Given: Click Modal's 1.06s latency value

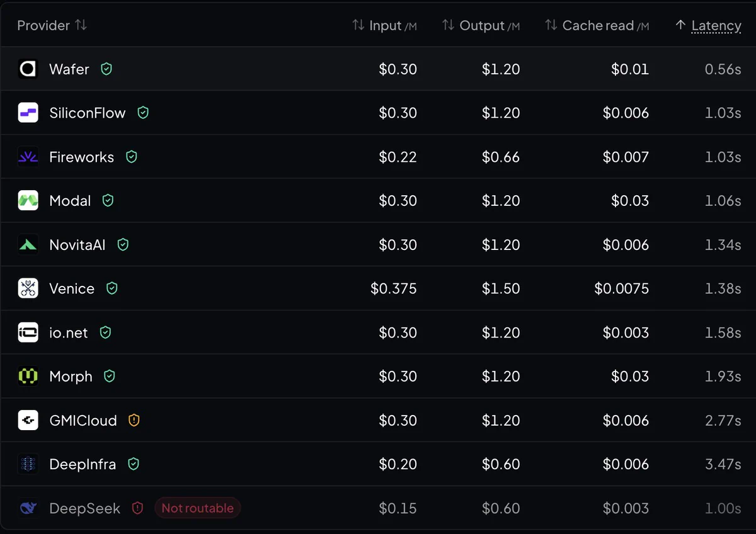Looking at the screenshot, I should (x=723, y=200).
